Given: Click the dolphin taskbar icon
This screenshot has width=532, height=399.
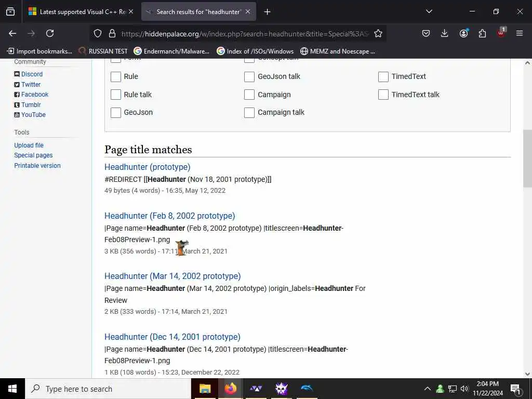Looking at the screenshot, I should pyautogui.click(x=307, y=389).
